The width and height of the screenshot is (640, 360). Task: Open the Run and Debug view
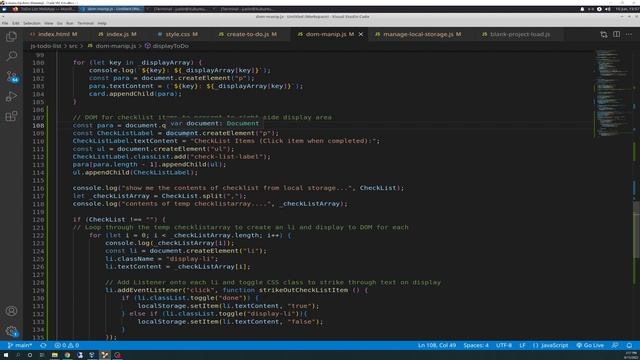(11, 96)
